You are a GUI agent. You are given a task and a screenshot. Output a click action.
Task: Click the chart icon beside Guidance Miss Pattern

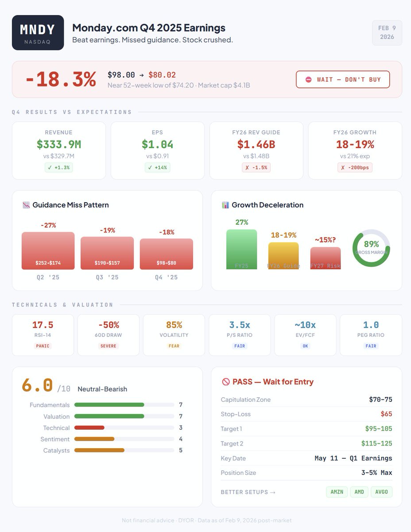pyautogui.click(x=26, y=205)
